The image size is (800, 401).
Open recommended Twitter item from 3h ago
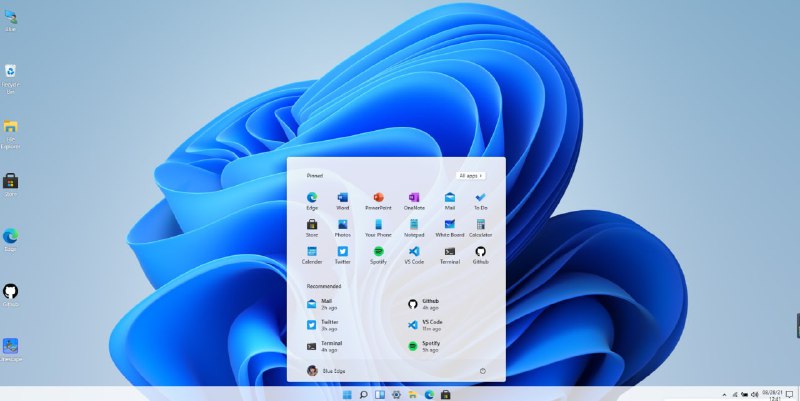pyautogui.click(x=322, y=325)
